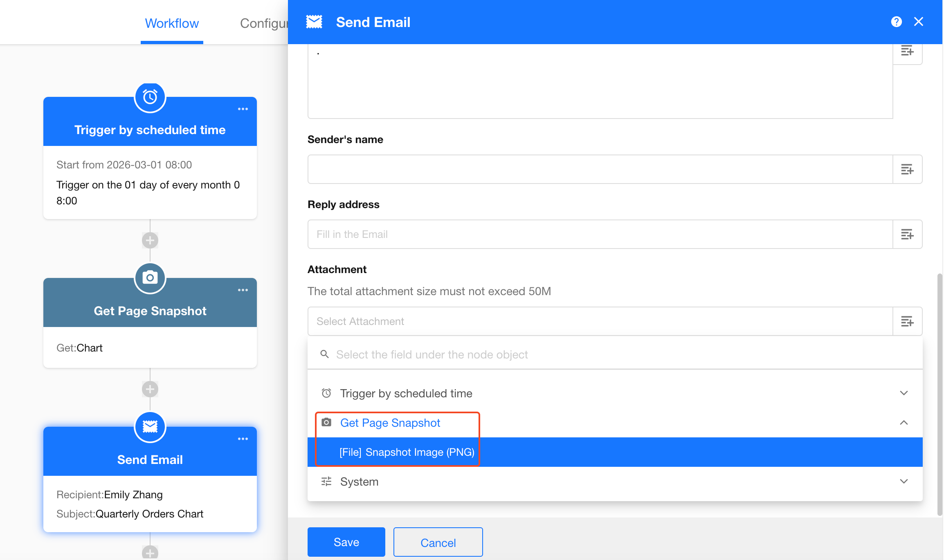The height and width of the screenshot is (560, 944).
Task: Click the help question mark icon
Action: pyautogui.click(x=896, y=22)
